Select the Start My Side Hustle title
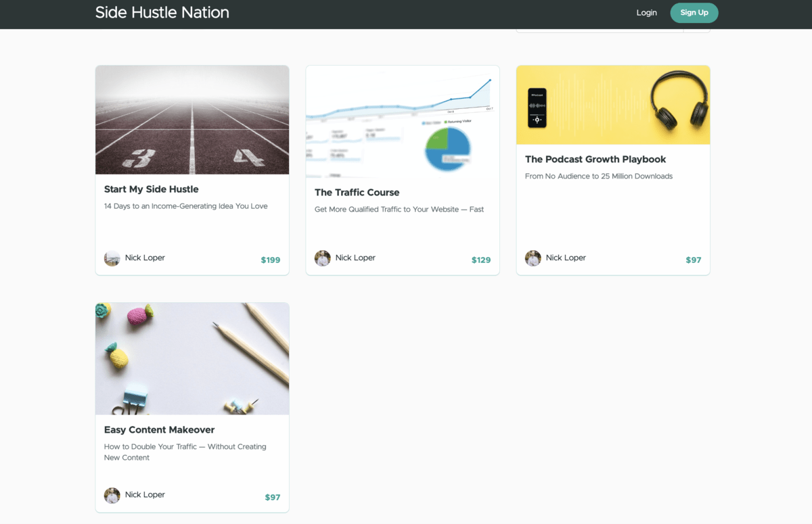Image resolution: width=812 pixels, height=524 pixels. coord(151,189)
